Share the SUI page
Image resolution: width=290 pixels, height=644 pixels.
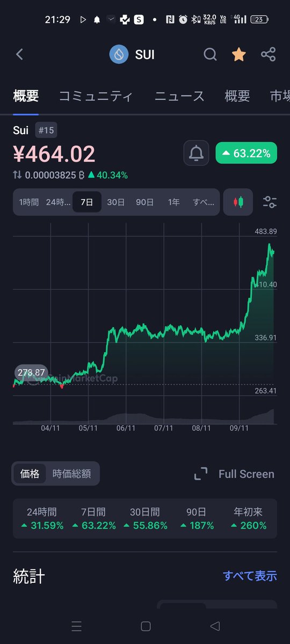[268, 54]
